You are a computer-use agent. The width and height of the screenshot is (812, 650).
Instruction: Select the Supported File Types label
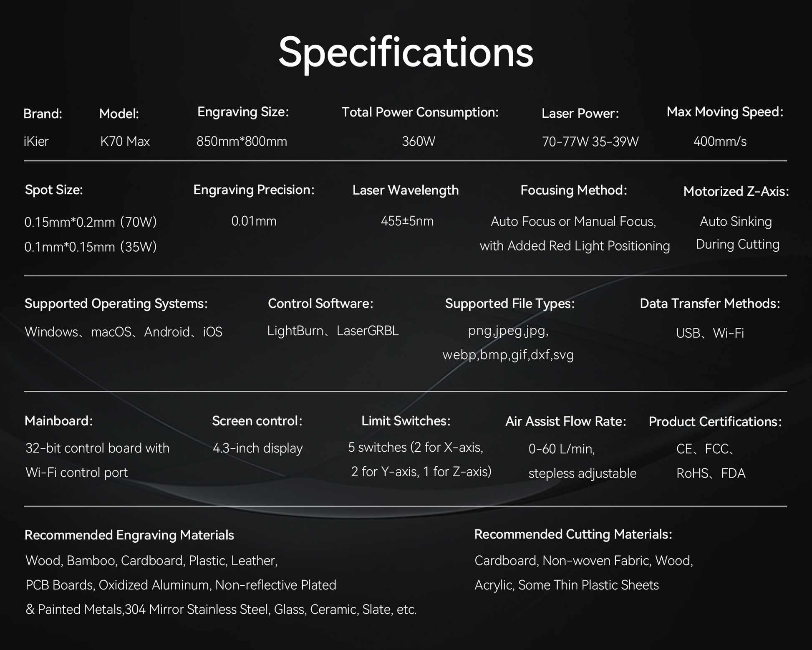tap(509, 304)
